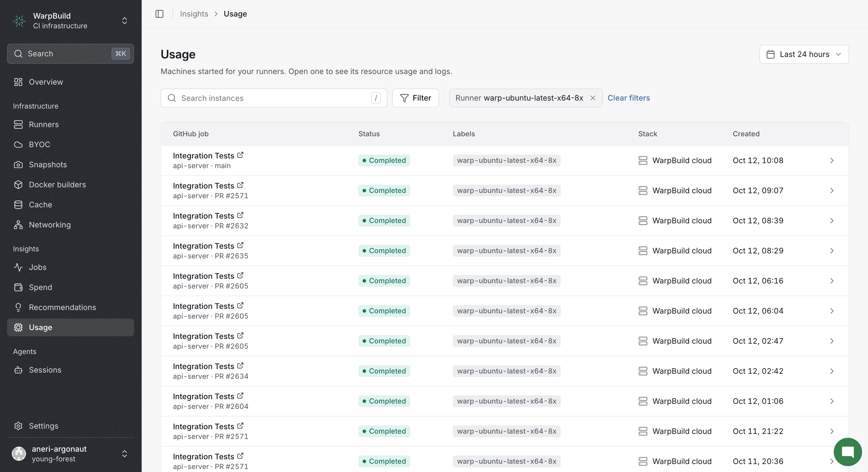Click the Labels column header
The image size is (868, 472).
pos(464,134)
